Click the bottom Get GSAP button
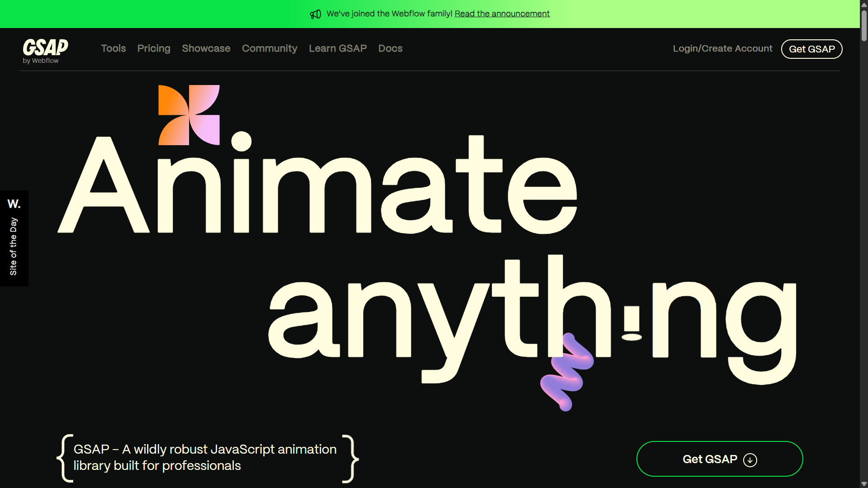 tap(719, 459)
